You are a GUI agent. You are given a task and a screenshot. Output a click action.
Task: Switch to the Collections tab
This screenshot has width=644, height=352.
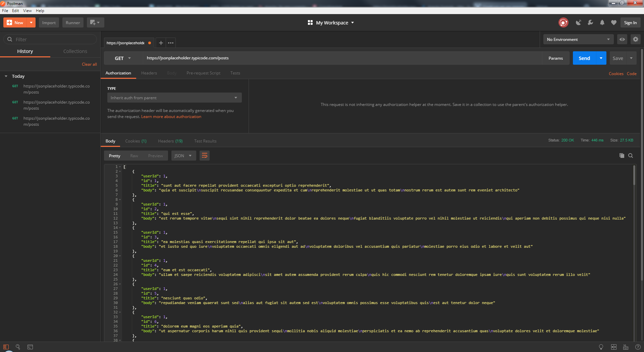pos(75,51)
